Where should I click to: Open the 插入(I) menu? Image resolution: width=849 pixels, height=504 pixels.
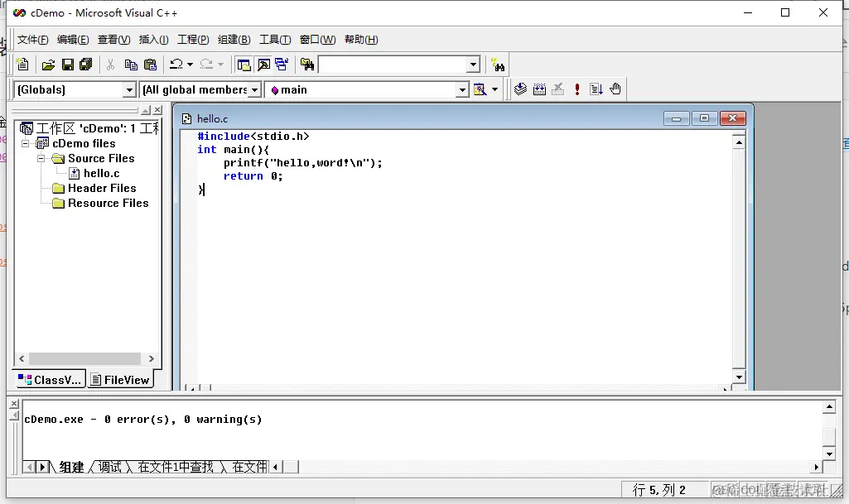click(153, 40)
